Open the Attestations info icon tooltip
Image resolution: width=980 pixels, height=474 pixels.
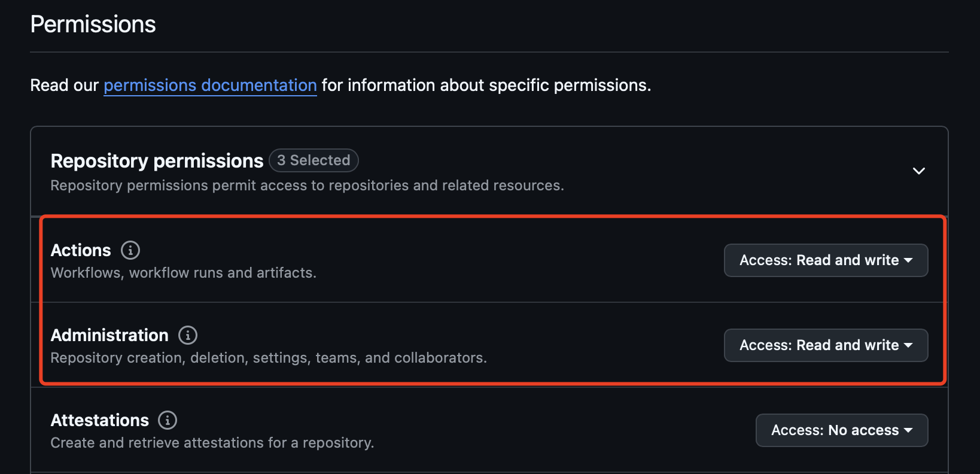coord(168,420)
